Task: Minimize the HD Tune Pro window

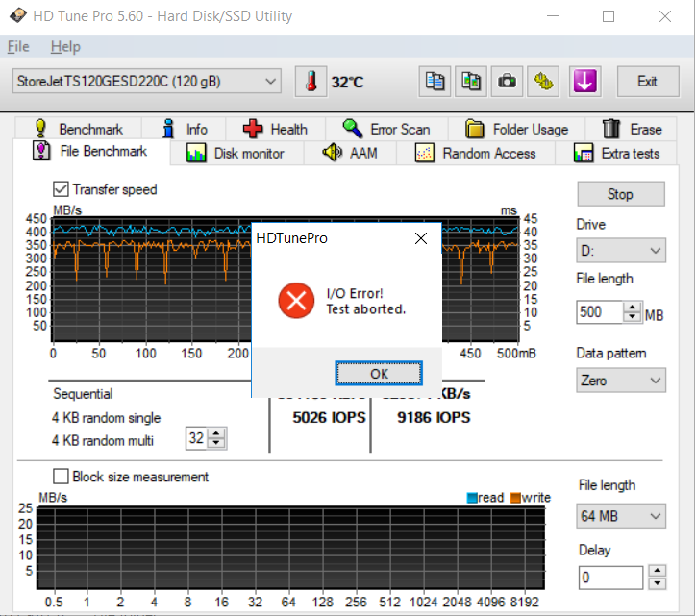Action: [553, 16]
